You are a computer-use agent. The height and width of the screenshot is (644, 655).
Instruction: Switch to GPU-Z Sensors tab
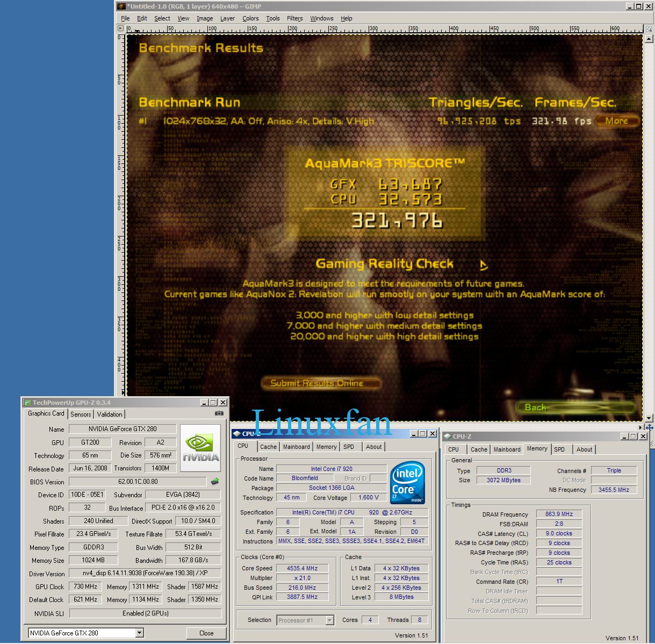tap(81, 414)
